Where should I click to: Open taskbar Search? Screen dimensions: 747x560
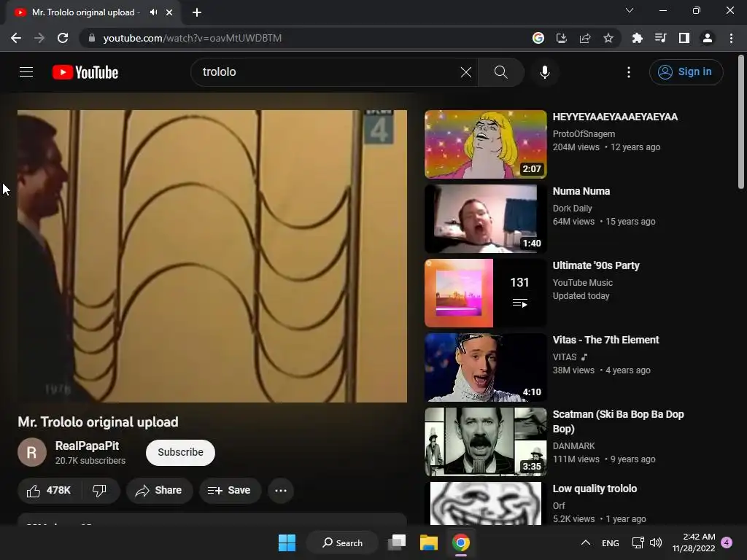tap(343, 542)
